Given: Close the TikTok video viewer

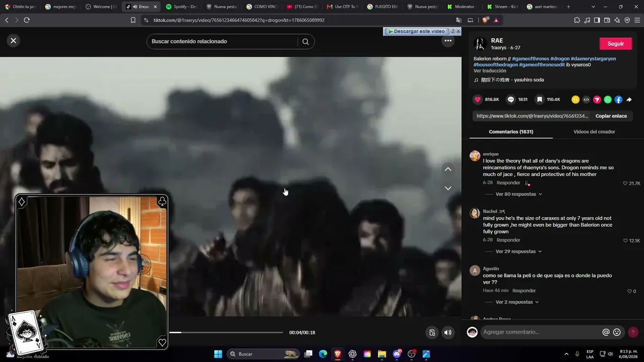Looking at the screenshot, I should [x=14, y=41].
